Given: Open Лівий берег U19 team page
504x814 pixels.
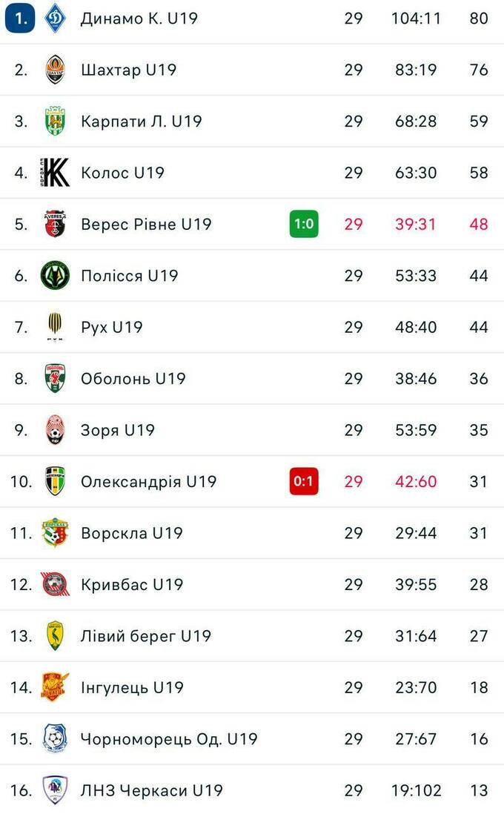Looking at the screenshot, I should [145, 636].
